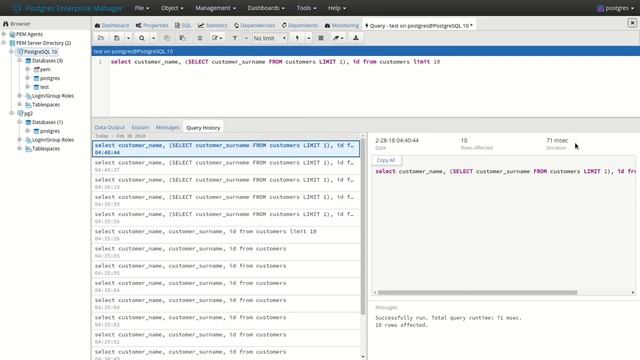Click into the SQL editor query line
Viewport: 640px width, 360px height.
[x=276, y=62]
